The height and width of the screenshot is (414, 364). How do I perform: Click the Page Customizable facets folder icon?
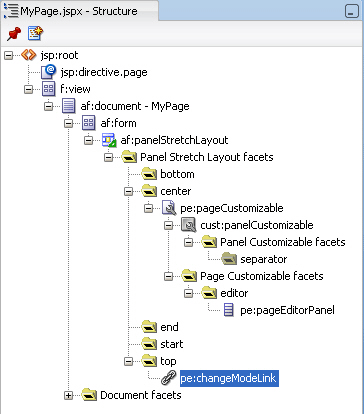[189, 276]
